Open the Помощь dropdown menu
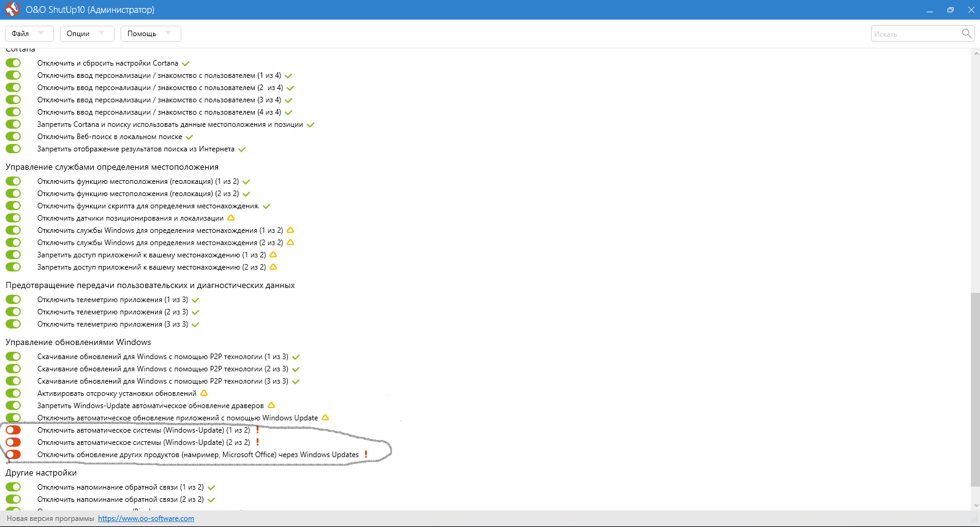The image size is (980, 527). 151,34
